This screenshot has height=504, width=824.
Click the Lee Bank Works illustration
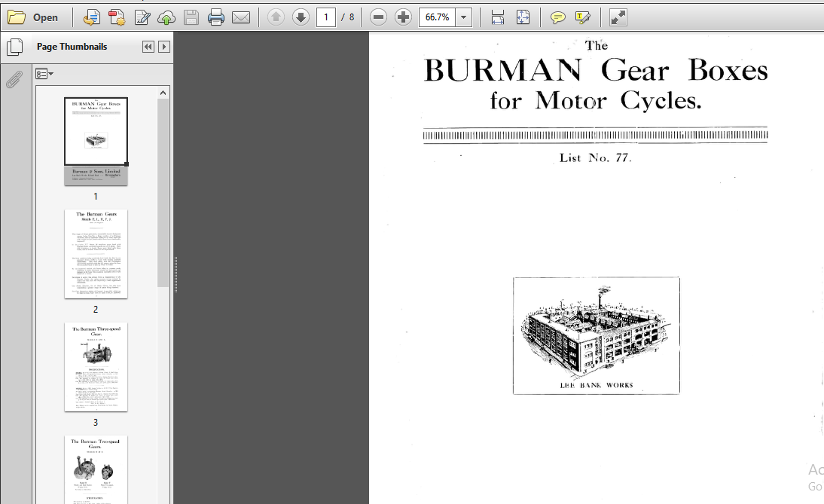click(597, 335)
